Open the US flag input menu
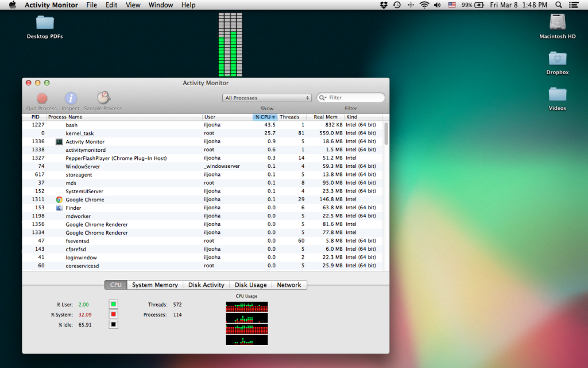This screenshot has width=588, height=368. [452, 5]
